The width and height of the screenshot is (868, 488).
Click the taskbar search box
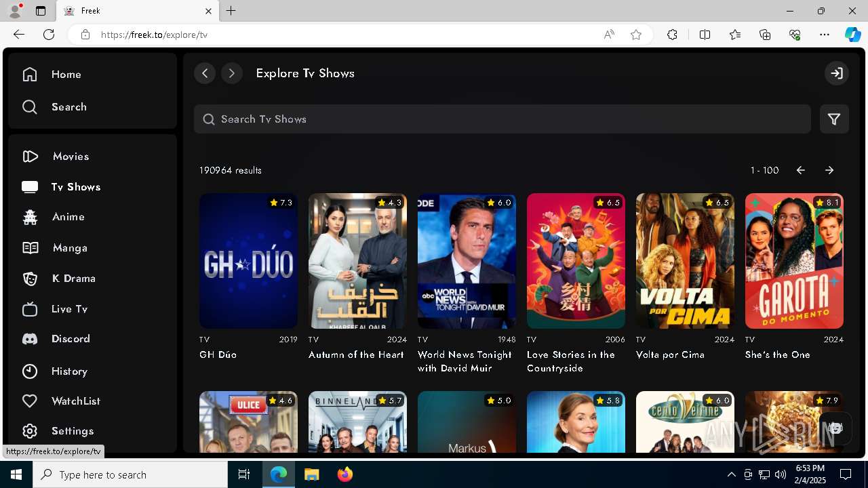[x=130, y=474]
